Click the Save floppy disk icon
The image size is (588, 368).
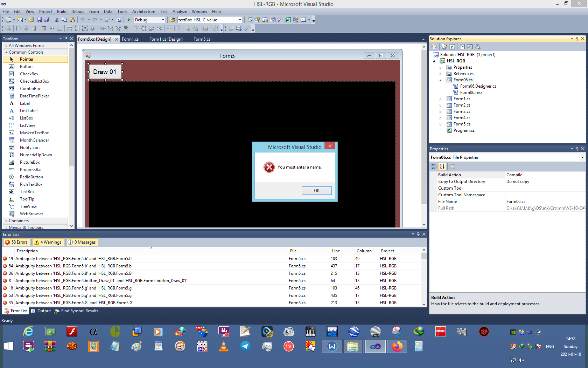[39, 20]
